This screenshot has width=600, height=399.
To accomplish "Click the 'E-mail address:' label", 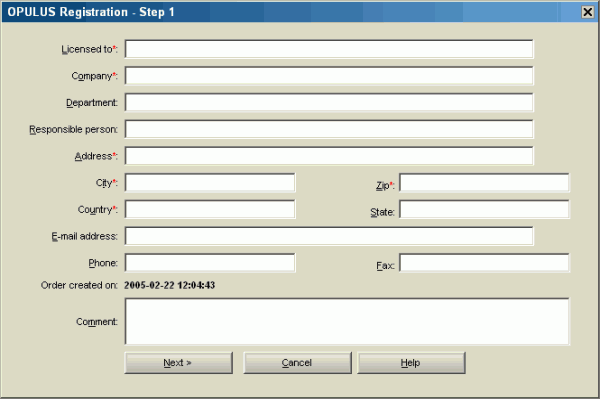I will pos(85,236).
